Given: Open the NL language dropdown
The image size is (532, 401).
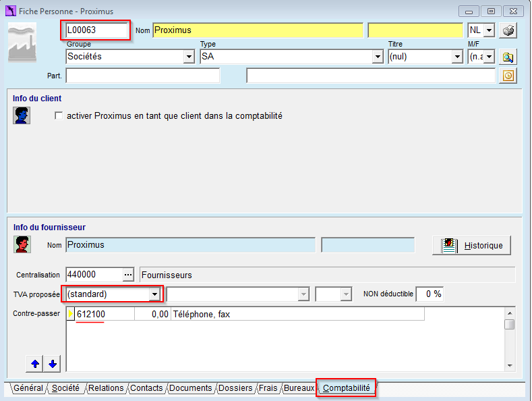Looking at the screenshot, I should coord(489,30).
